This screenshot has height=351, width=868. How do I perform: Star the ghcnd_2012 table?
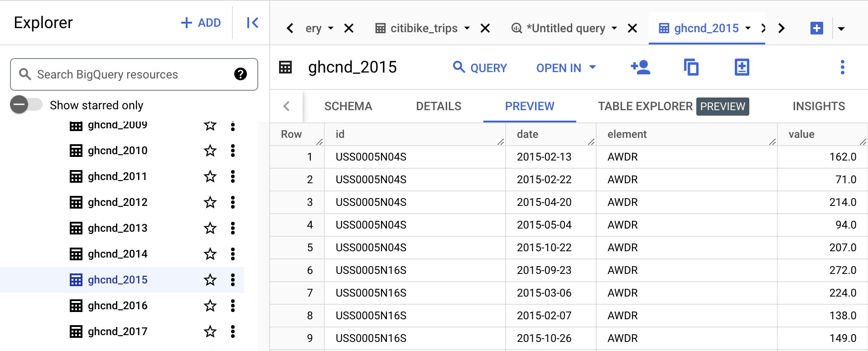pos(210,202)
